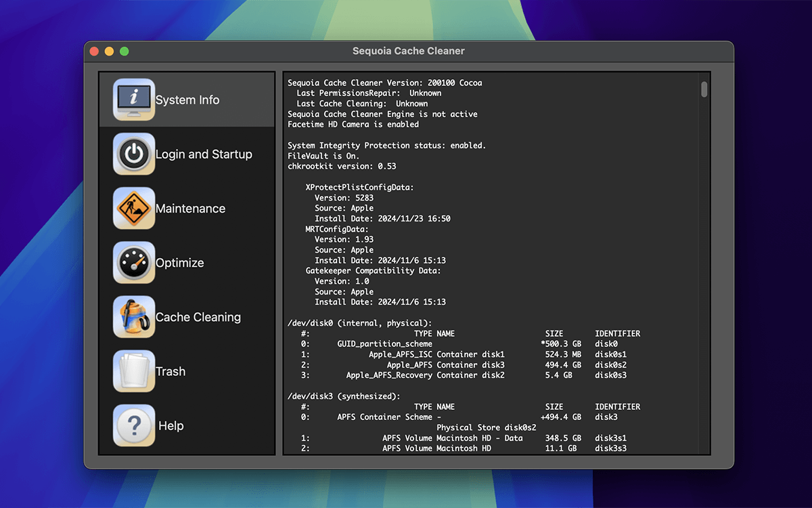Image resolution: width=812 pixels, height=508 pixels.
Task: Click the Sequoia Cache Cleaner window title
Action: [x=409, y=51]
